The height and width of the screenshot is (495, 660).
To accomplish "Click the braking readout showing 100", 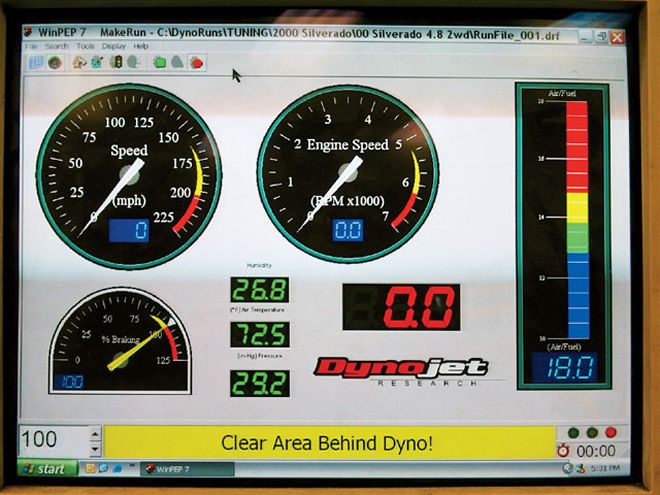I will (69, 382).
